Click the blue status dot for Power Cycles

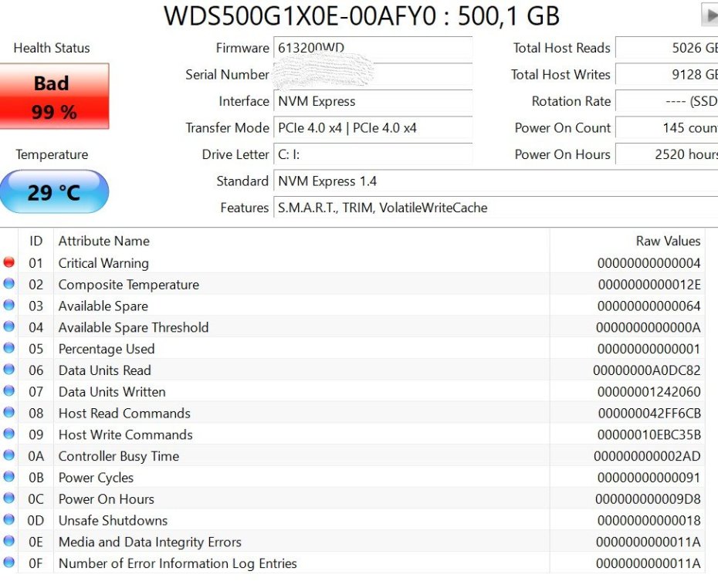coord(8,477)
